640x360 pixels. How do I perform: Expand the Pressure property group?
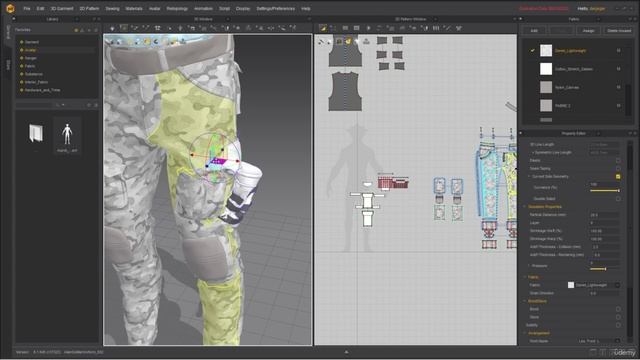pos(529,266)
